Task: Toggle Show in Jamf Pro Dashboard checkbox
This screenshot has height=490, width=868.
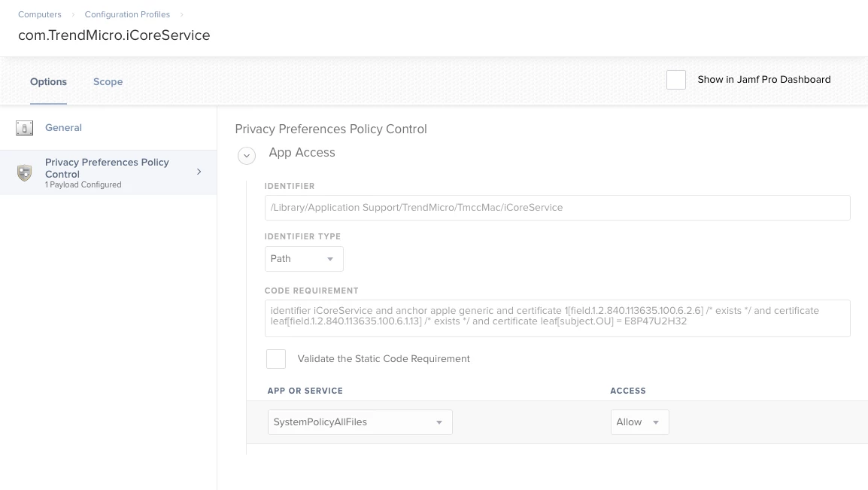Action: coord(676,80)
